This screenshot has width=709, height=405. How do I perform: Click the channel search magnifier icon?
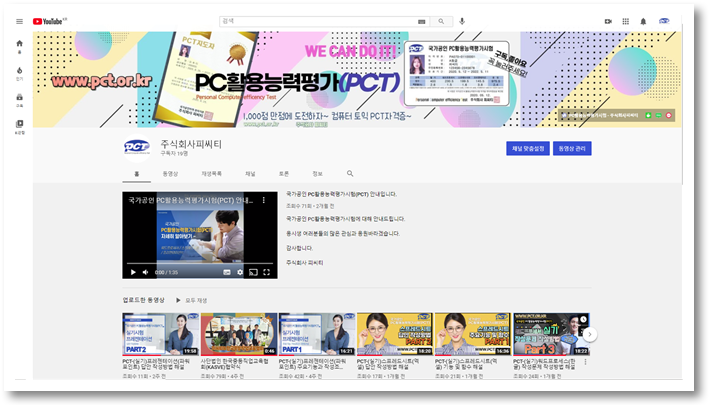point(350,174)
